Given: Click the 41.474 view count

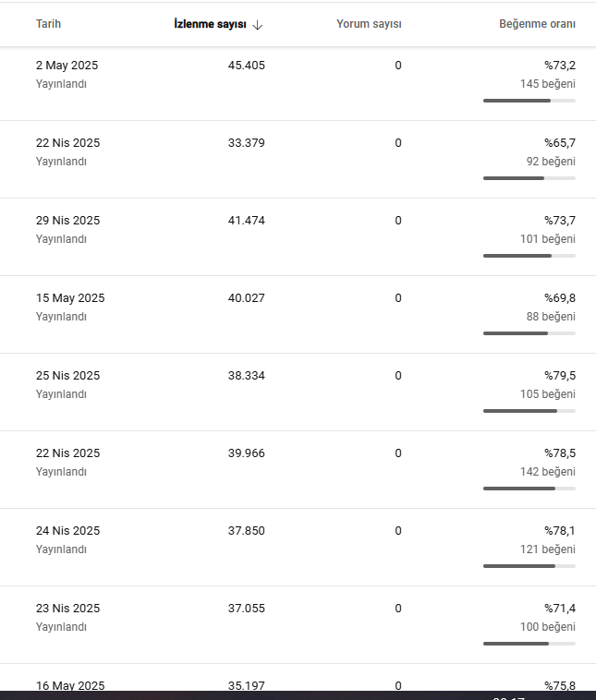Looking at the screenshot, I should (246, 221).
